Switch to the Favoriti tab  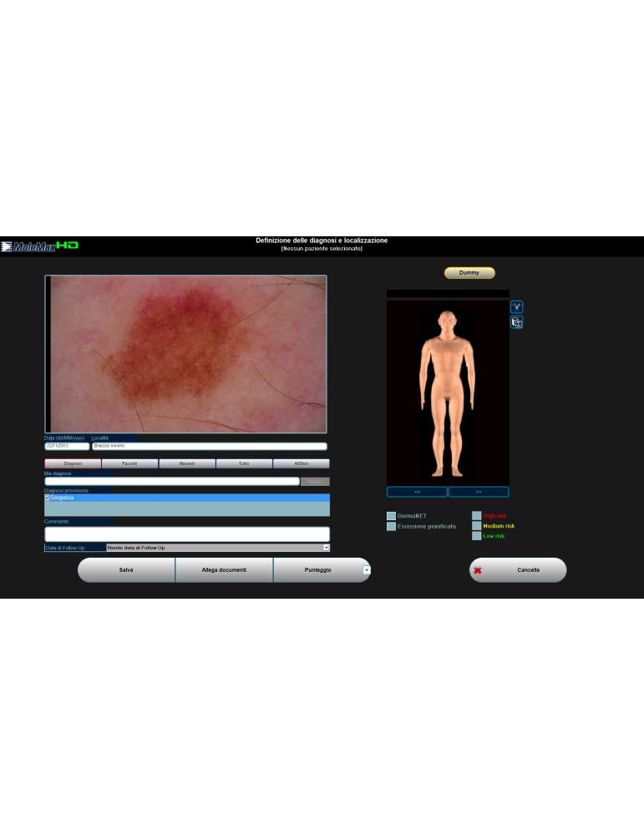pos(129,463)
